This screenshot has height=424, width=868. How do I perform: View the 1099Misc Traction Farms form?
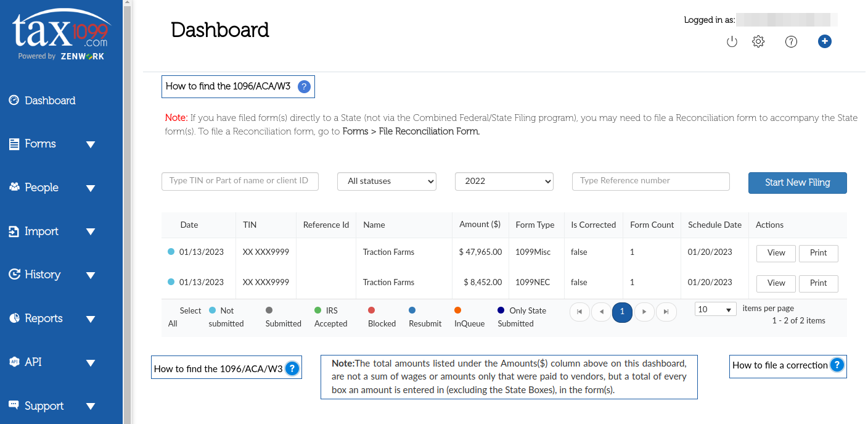tap(776, 253)
